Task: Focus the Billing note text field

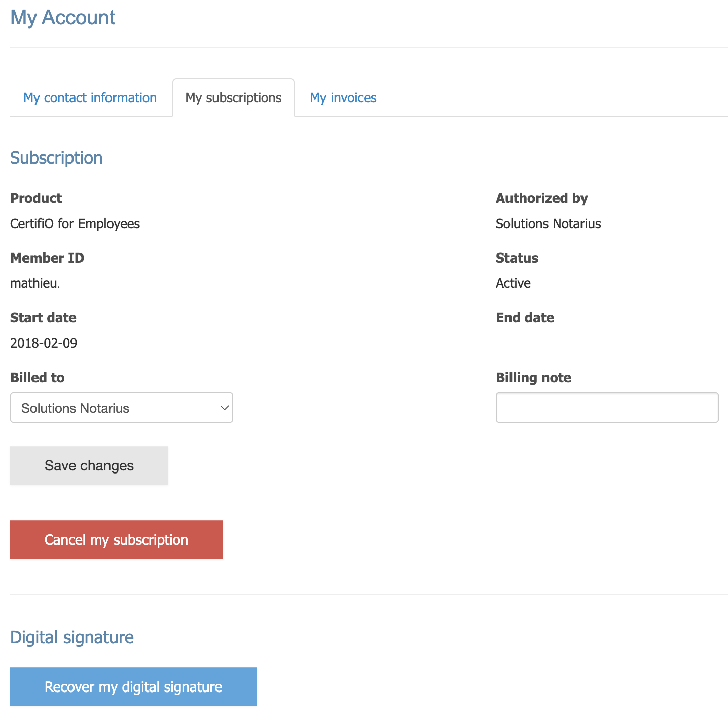Action: coord(606,408)
